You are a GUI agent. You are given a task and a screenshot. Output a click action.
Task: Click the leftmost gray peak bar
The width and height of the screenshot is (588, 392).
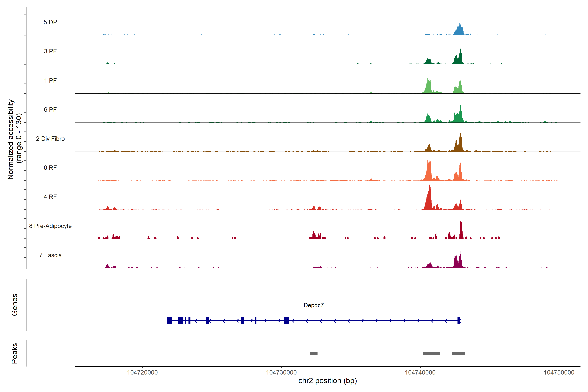(x=313, y=353)
